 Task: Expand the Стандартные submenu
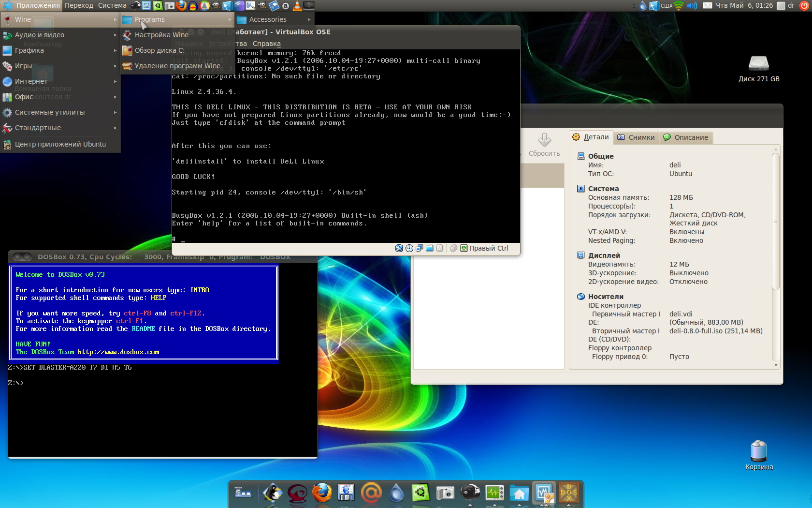pos(60,128)
